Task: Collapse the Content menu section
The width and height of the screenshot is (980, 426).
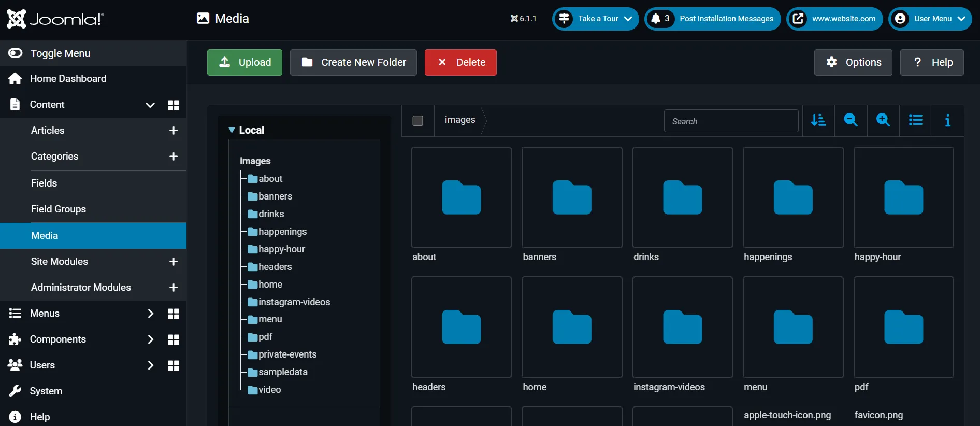Action: [150, 105]
